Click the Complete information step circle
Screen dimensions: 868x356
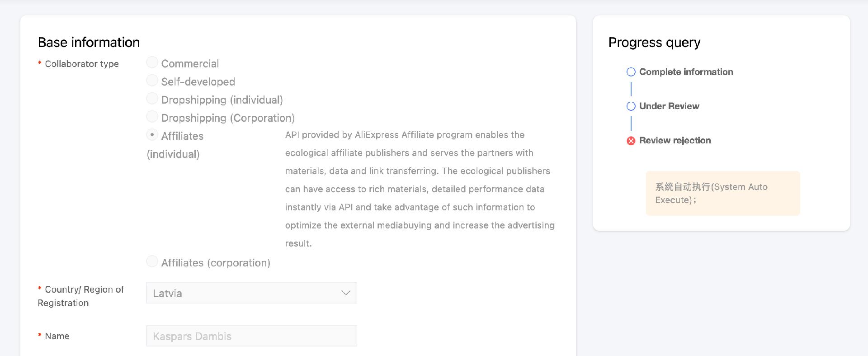click(631, 72)
